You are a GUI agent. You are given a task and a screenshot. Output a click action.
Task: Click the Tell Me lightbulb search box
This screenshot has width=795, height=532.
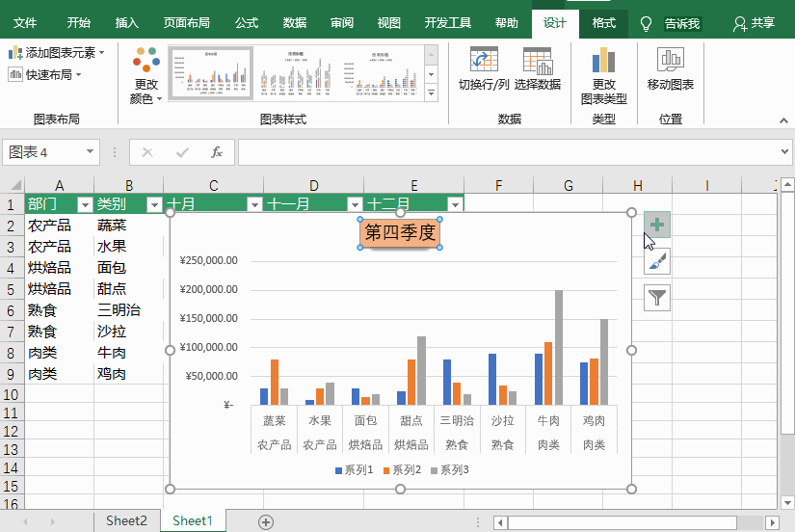pos(671,23)
